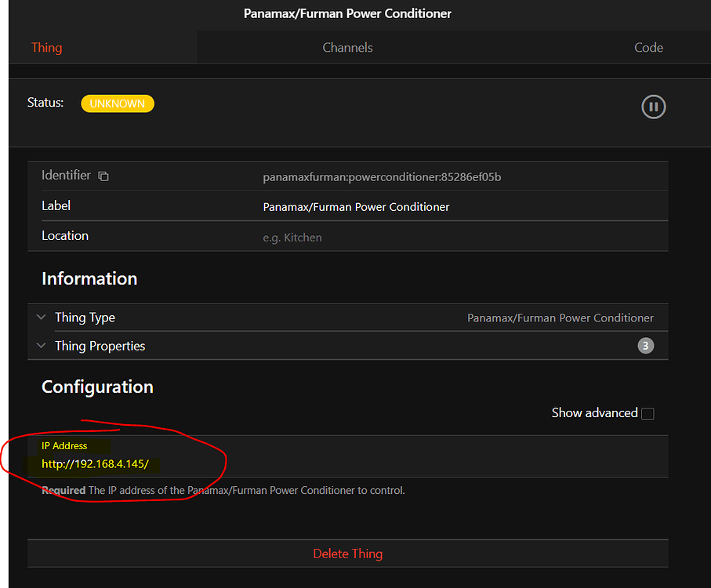
Task: Click the Thing Properties chevron icon
Action: [x=41, y=345]
